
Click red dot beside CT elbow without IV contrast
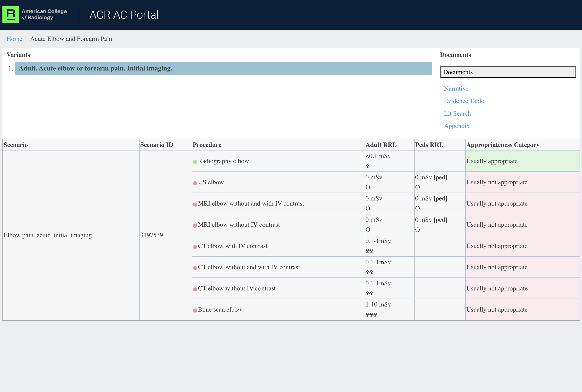coord(195,289)
